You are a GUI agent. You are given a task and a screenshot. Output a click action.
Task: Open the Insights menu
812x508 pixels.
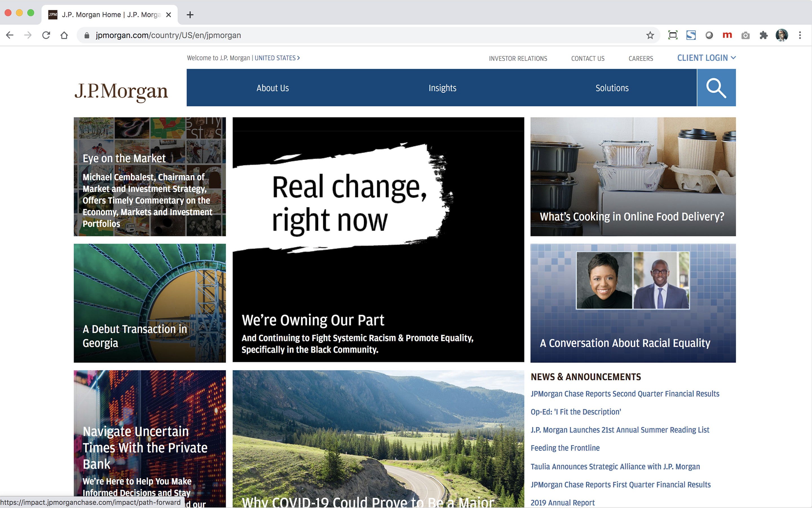pos(442,88)
